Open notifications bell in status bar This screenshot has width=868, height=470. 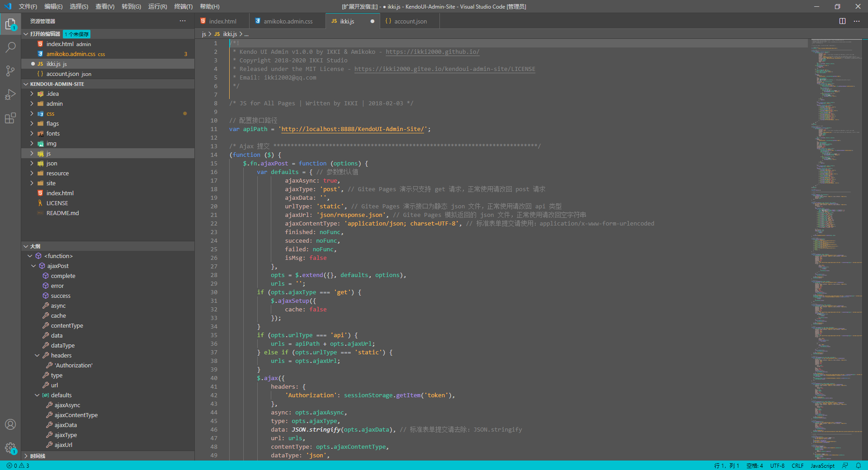coord(858,465)
